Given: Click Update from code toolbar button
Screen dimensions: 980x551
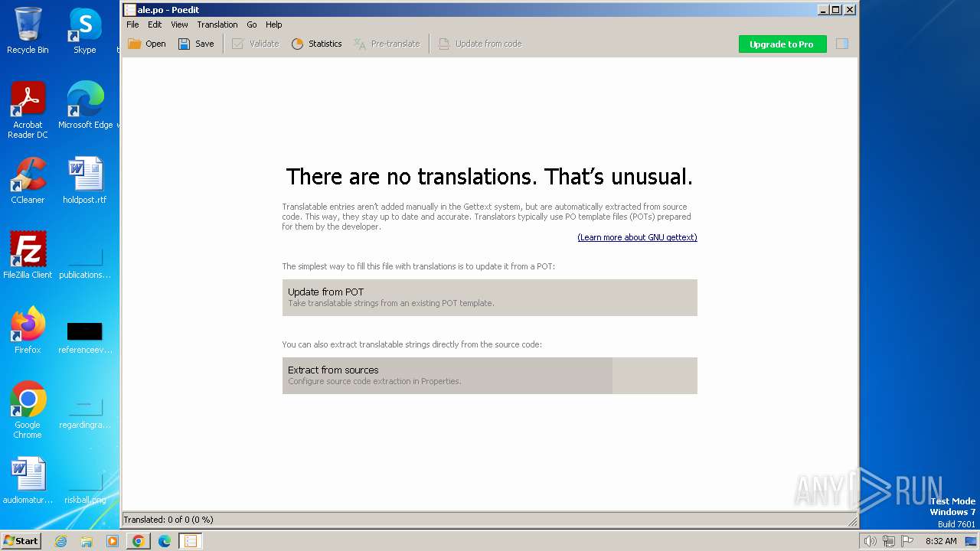Looking at the screenshot, I should tap(480, 44).
